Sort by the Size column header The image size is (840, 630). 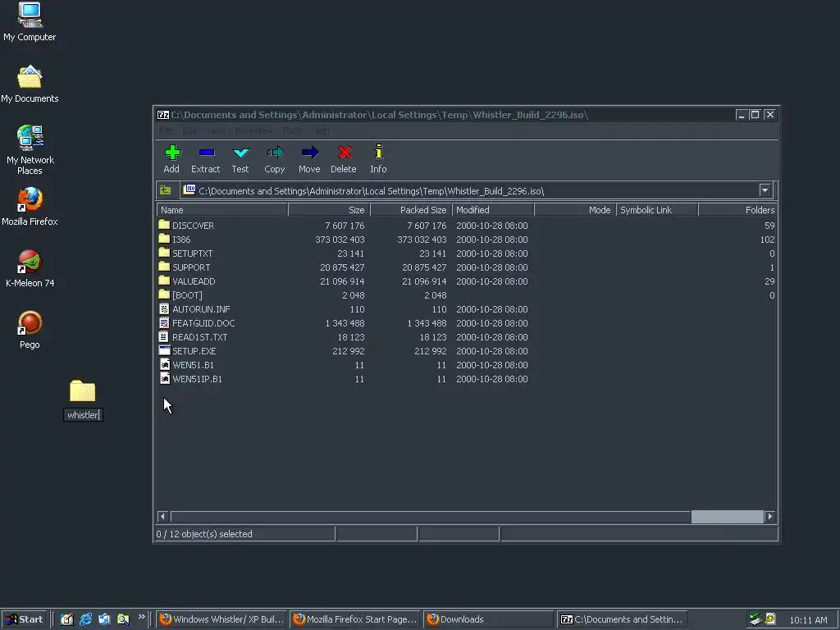(x=329, y=210)
